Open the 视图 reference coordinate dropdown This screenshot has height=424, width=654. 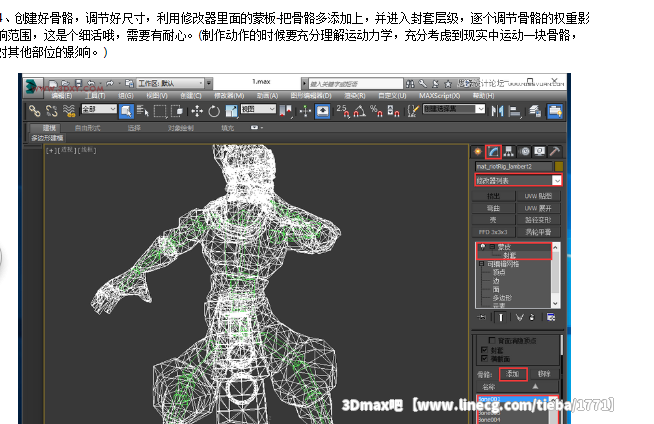tap(258, 109)
